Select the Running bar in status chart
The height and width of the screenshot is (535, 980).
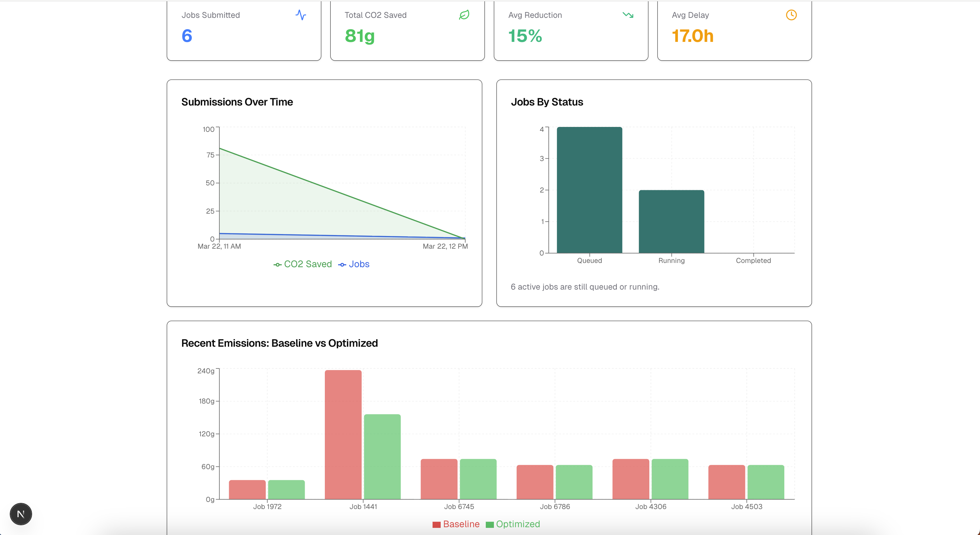tap(671, 221)
